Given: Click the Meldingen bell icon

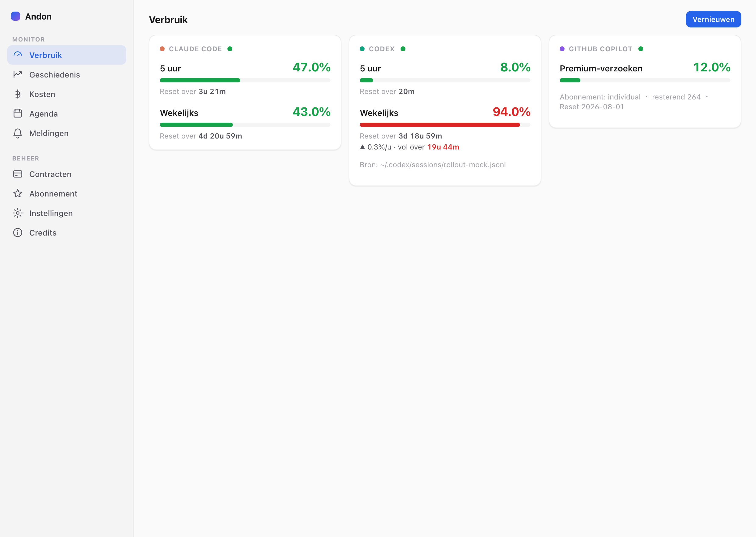Looking at the screenshot, I should pyautogui.click(x=17, y=133).
